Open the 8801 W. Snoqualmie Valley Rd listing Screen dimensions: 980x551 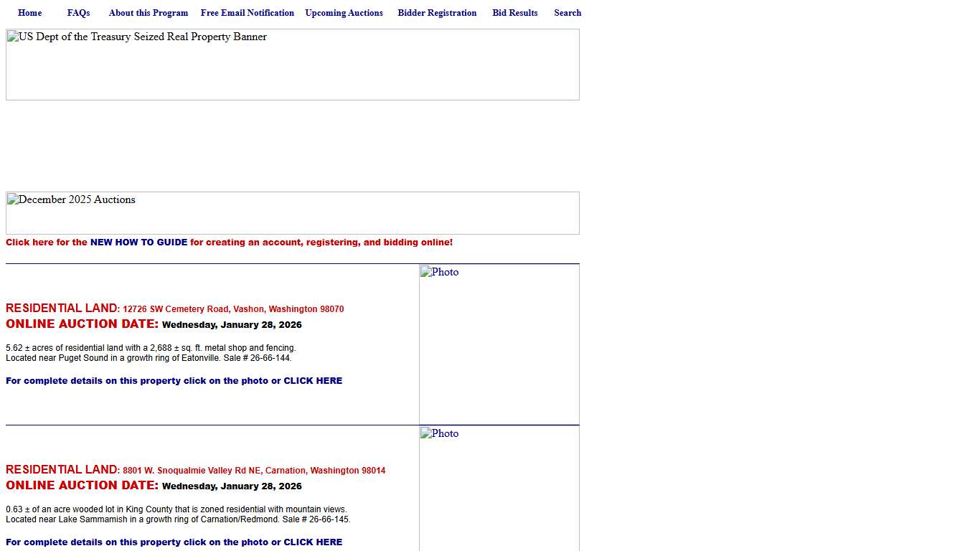[255, 470]
